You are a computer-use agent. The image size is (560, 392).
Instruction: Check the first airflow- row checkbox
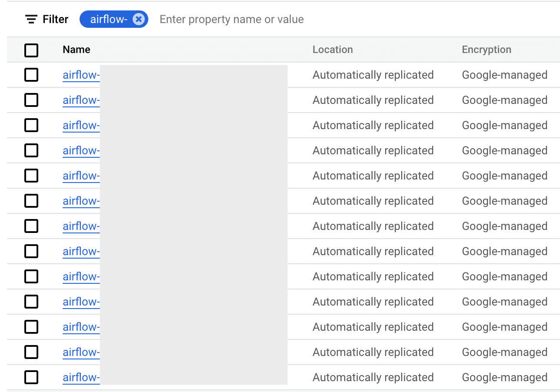(31, 75)
